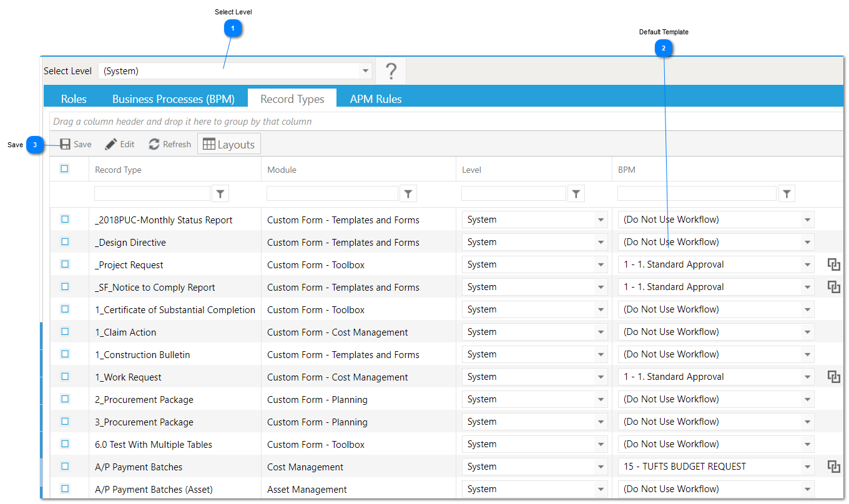Toggle the select-all header checkbox
Screen dimensions: 849x504
(x=64, y=168)
